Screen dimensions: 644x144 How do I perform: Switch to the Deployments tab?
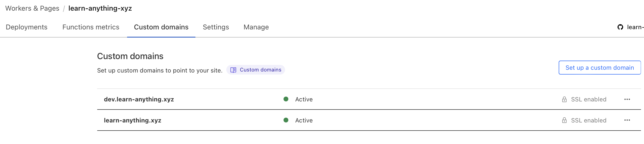pyautogui.click(x=27, y=27)
